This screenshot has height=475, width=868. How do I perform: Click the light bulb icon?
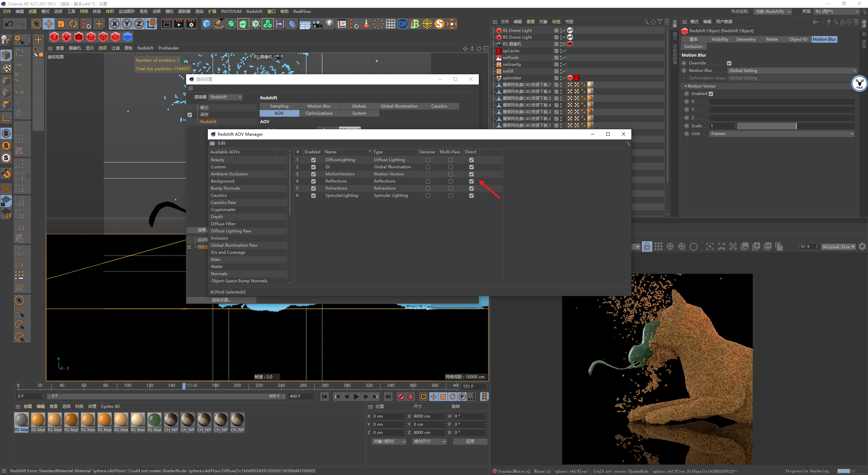pos(329,24)
